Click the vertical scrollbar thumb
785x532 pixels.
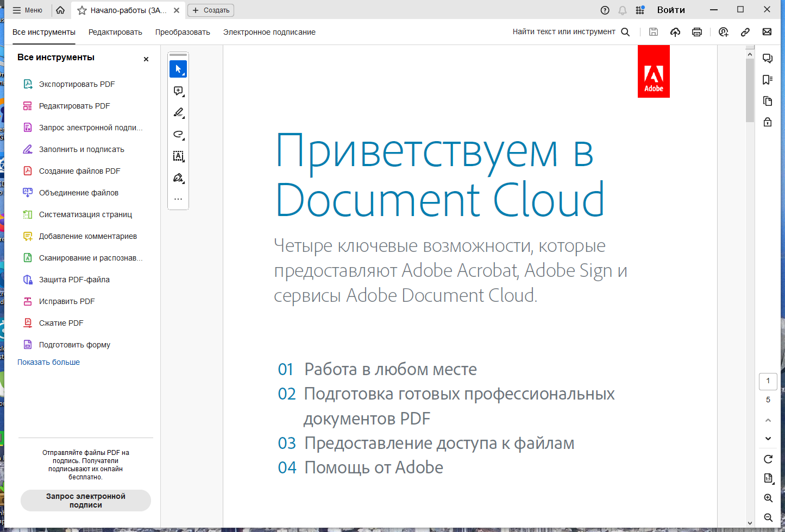[x=750, y=91]
